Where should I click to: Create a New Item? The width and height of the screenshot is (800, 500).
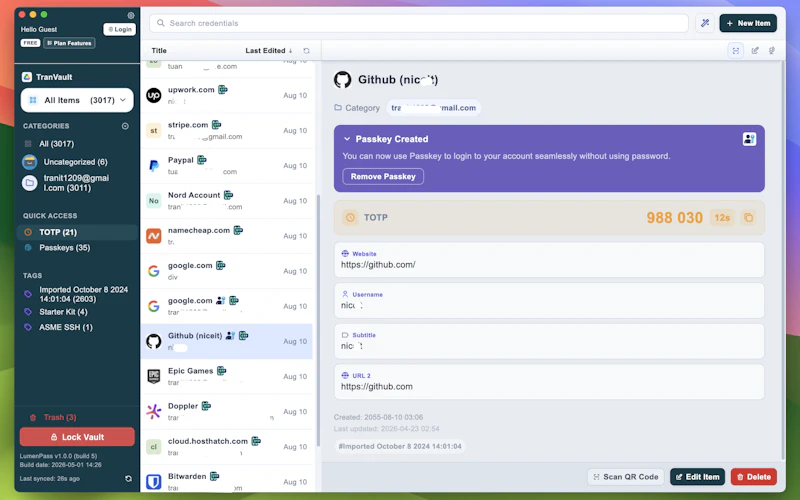pyautogui.click(x=748, y=23)
